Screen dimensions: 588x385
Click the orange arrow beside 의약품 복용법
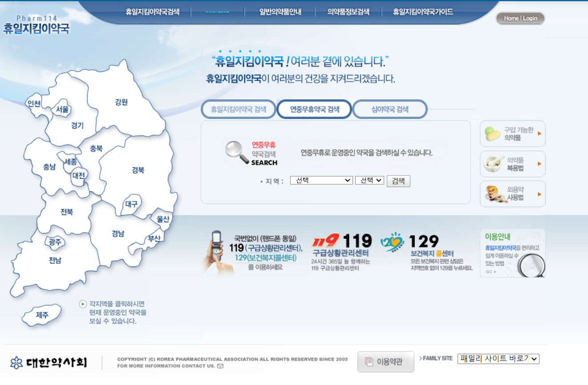[539, 164]
